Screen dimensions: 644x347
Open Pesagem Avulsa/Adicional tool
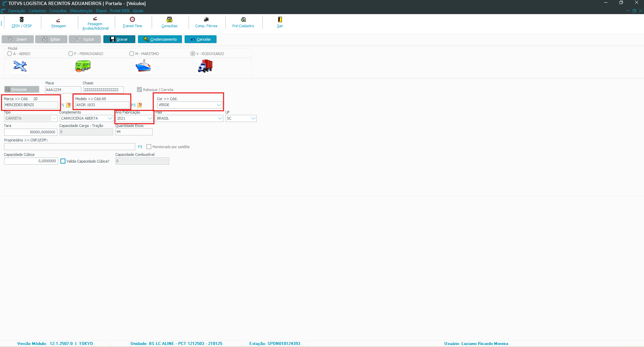coord(95,23)
